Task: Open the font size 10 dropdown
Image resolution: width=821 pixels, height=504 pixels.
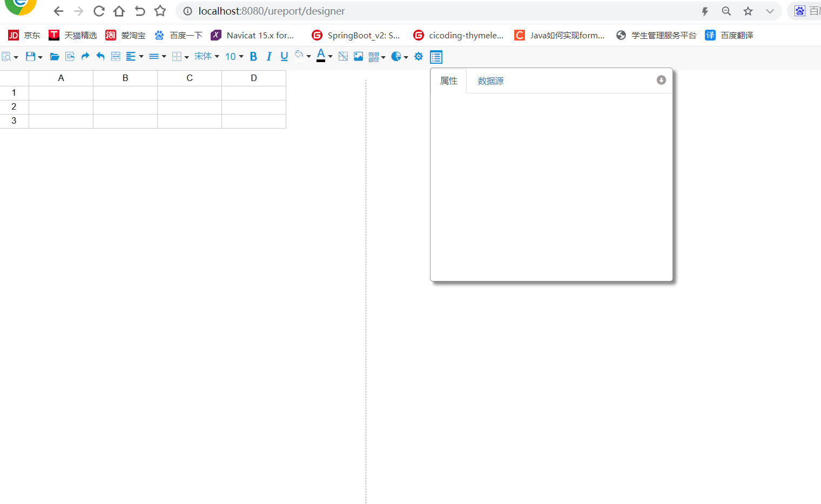Action: (233, 56)
